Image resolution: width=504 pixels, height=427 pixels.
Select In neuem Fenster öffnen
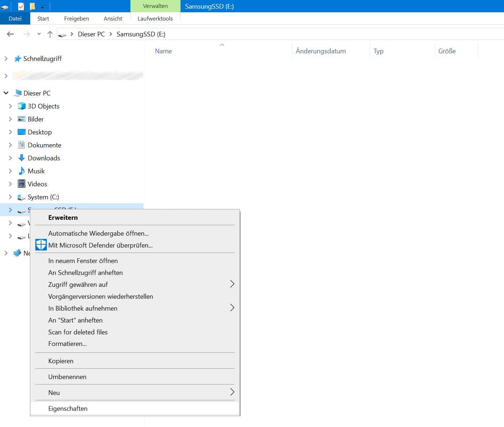click(x=135, y=261)
